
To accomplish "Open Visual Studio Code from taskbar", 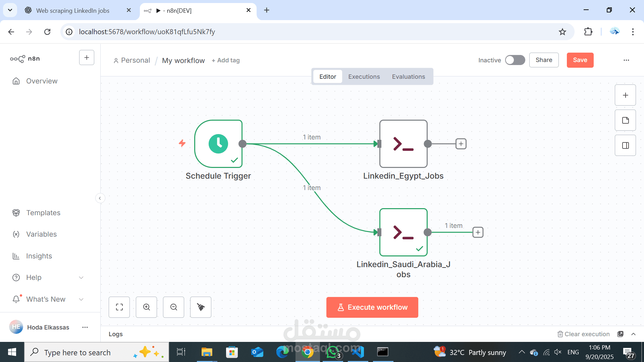I will [x=358, y=352].
